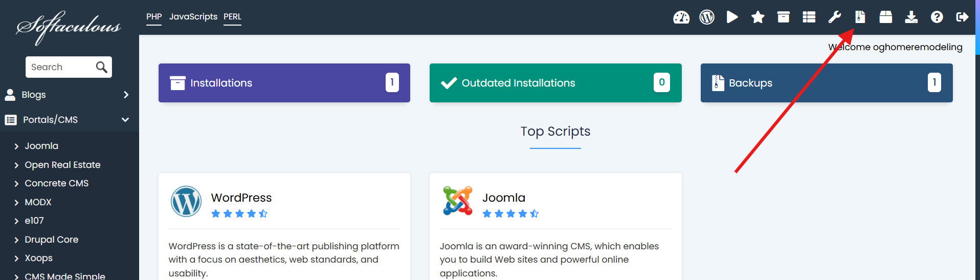The width and height of the screenshot is (980, 280).
Task: Select the PERL scripts tab
Action: point(232,17)
